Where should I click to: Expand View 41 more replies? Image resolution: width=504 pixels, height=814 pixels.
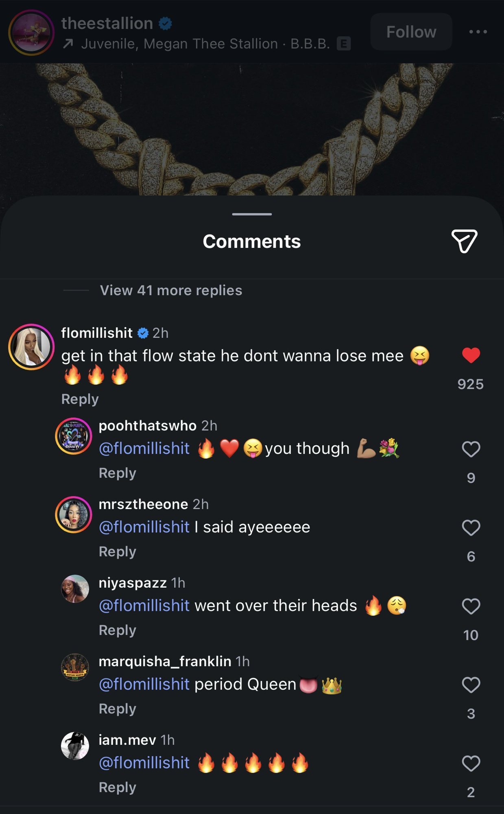(x=171, y=290)
